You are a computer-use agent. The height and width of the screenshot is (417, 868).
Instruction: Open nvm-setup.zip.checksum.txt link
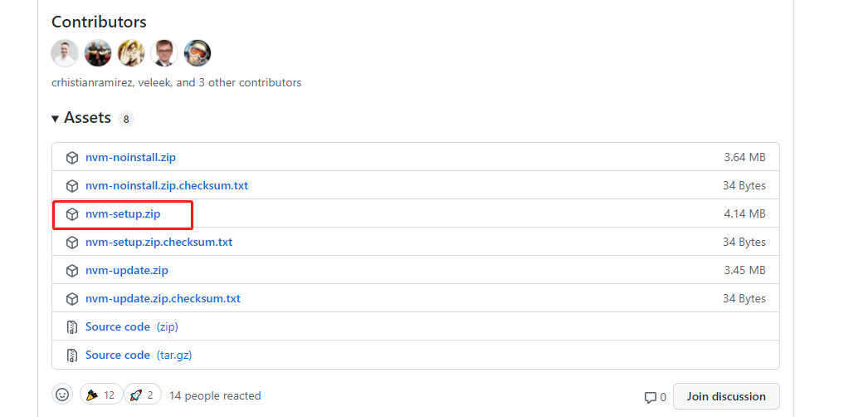click(158, 242)
